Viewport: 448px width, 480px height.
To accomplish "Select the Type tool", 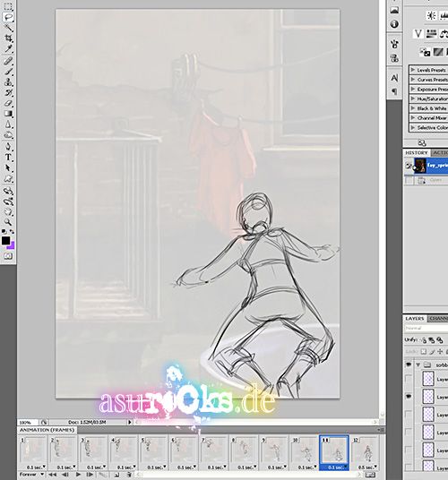I will [x=8, y=158].
